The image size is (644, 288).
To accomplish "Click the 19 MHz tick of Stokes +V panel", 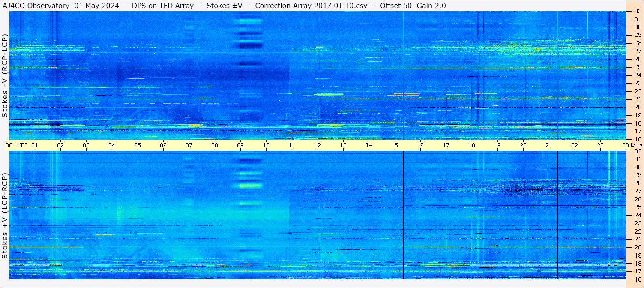I will click(x=637, y=255).
